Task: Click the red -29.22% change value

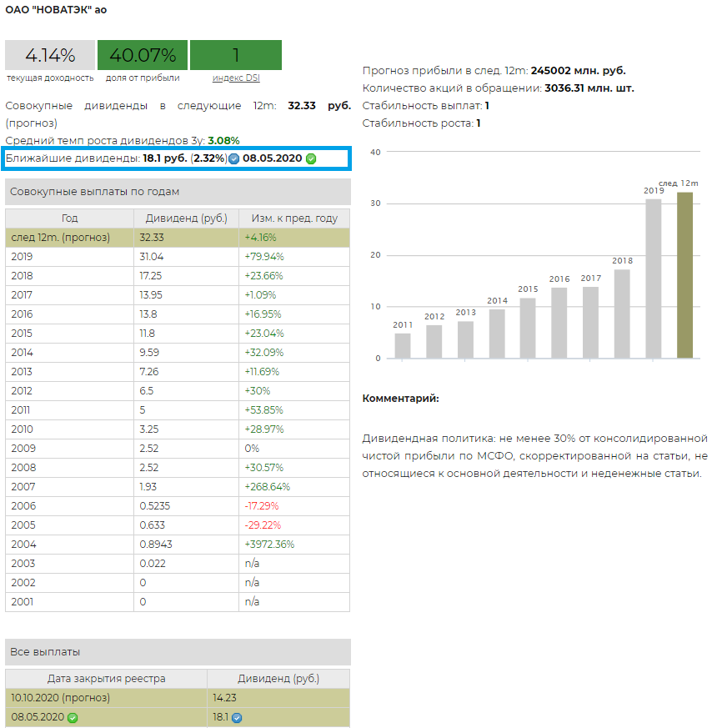Action: click(x=263, y=525)
